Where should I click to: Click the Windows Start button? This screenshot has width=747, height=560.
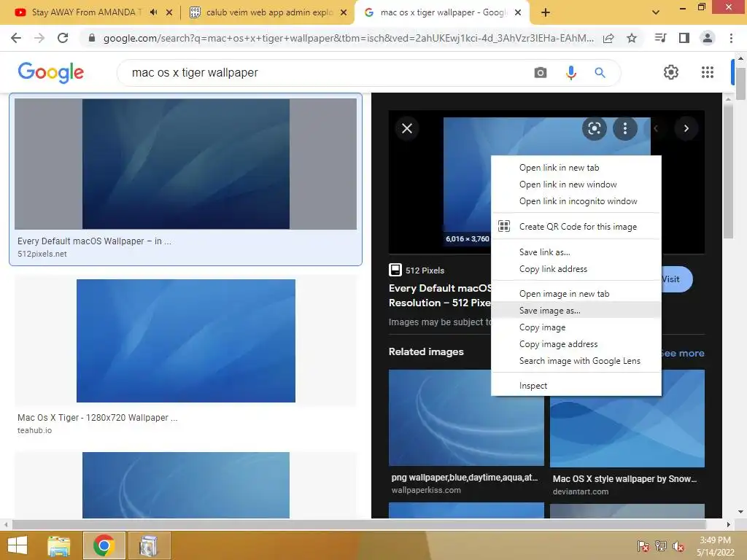18,545
